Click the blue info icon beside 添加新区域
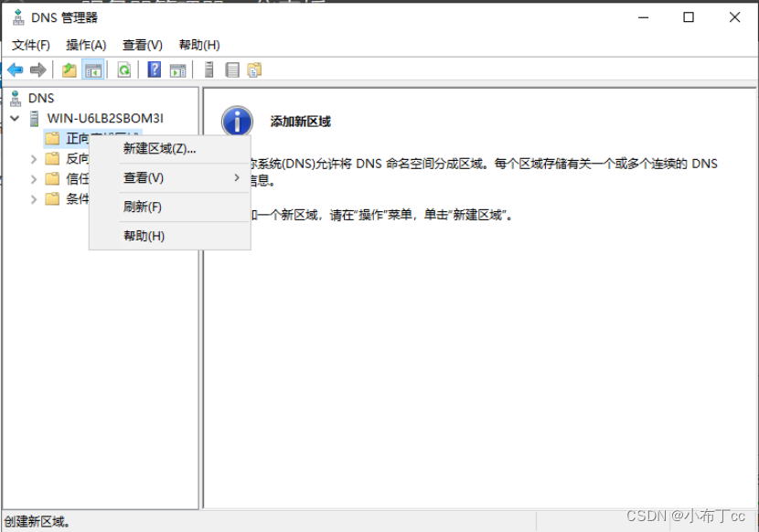Image resolution: width=759 pixels, height=532 pixels. coord(237,122)
